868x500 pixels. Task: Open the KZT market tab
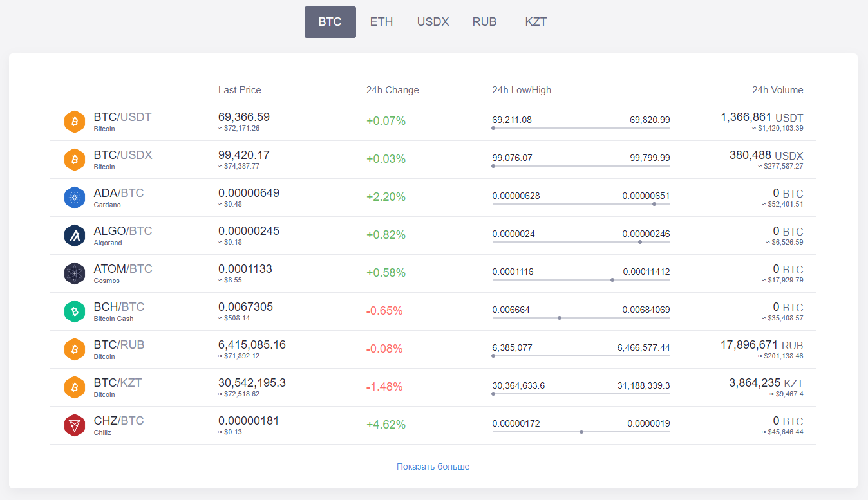(536, 22)
